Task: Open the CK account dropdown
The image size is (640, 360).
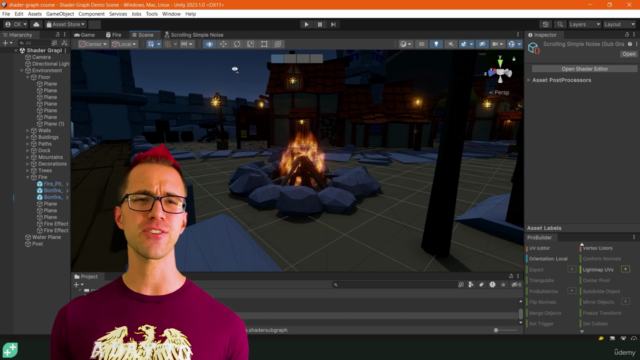Action: point(16,24)
